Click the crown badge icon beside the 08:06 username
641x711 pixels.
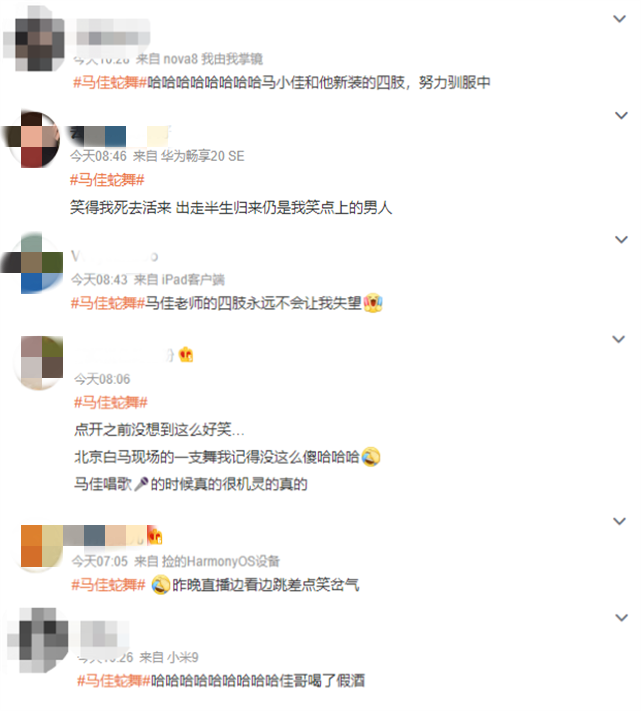(186, 354)
